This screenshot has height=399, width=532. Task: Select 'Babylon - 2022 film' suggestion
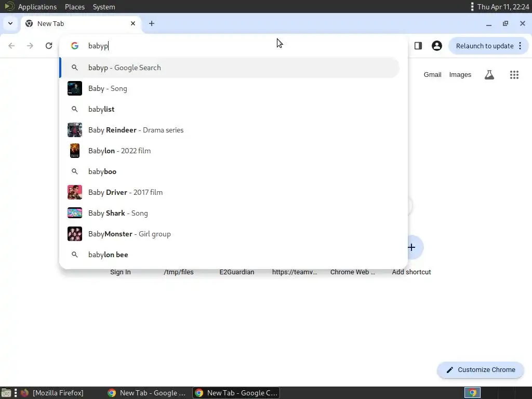230,151
